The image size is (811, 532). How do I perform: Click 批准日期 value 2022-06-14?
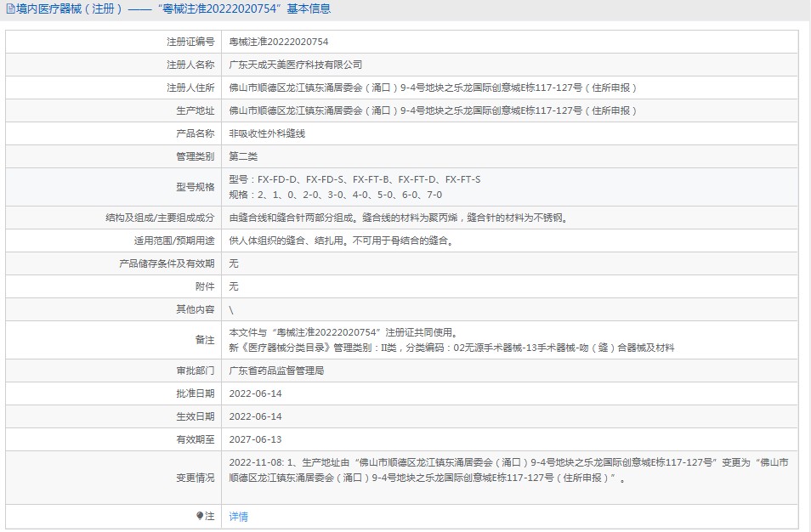[x=256, y=393]
